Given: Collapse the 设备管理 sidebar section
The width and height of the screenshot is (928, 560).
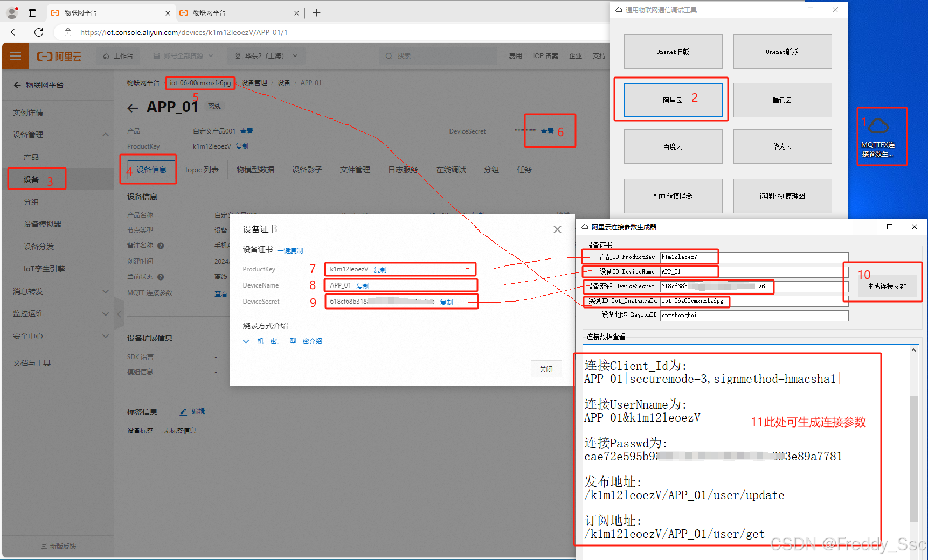Looking at the screenshot, I should pos(105,135).
